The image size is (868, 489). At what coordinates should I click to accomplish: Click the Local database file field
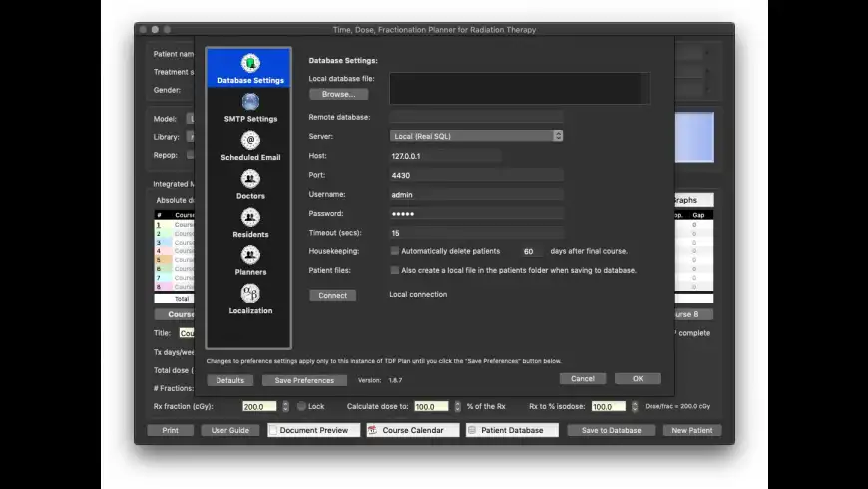(x=519, y=88)
